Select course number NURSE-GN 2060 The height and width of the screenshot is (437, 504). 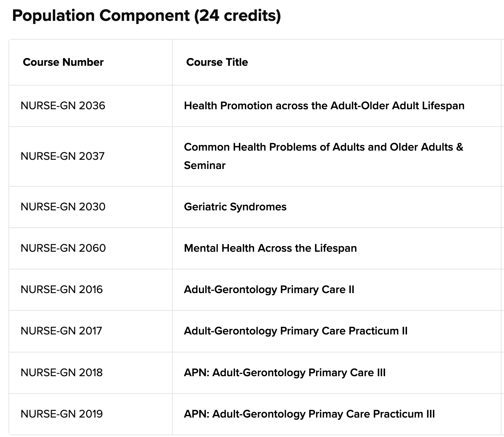click(x=63, y=248)
